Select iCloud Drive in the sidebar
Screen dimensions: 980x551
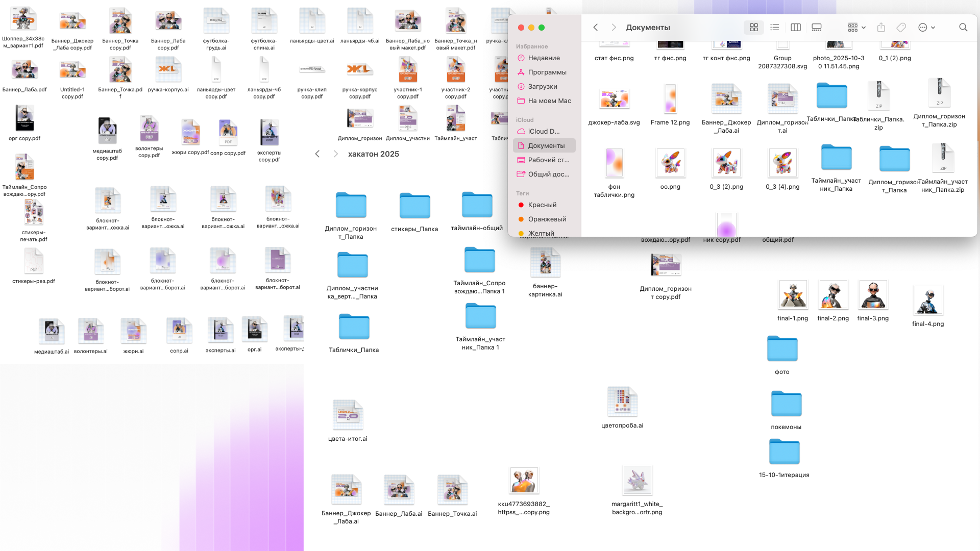pos(544,132)
